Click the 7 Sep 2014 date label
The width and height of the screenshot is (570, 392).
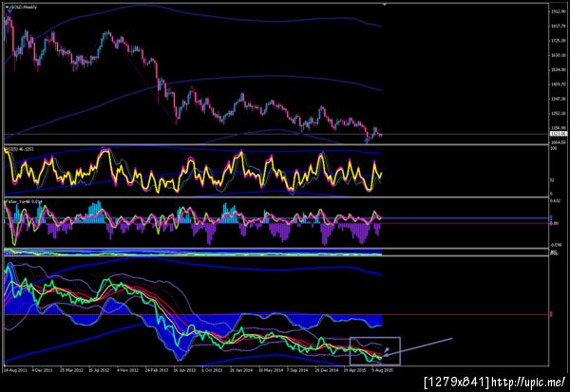(297, 370)
